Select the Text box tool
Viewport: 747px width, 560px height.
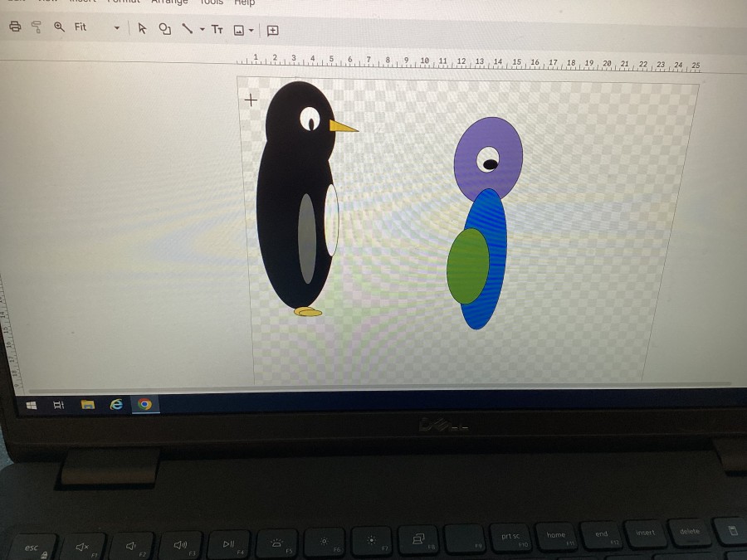tap(217, 30)
